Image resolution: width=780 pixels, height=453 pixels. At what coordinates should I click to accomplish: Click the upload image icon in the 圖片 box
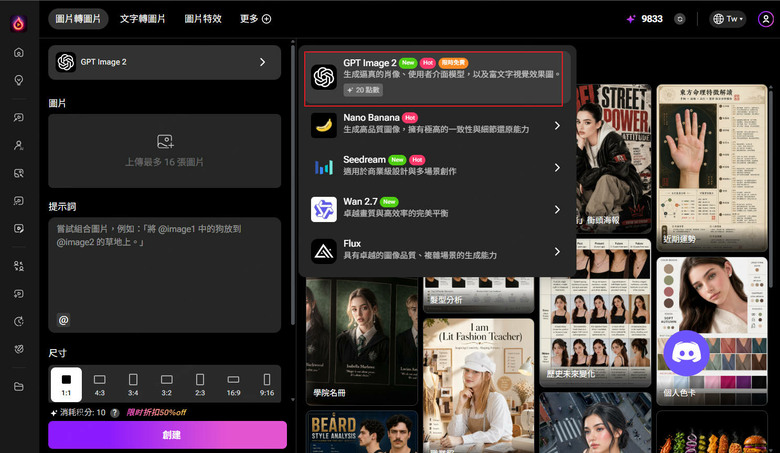[x=165, y=142]
